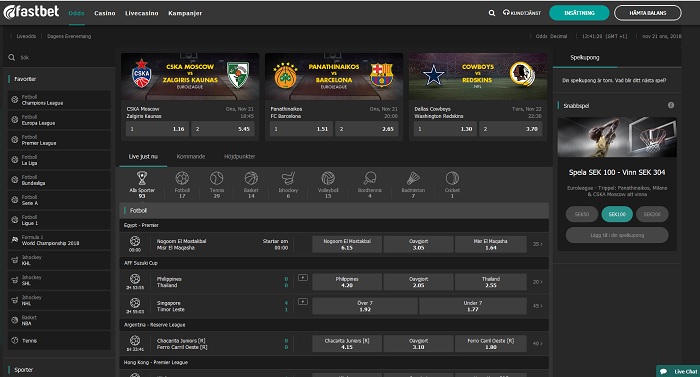Image resolution: width=700 pixels, height=377 pixels.
Task: Select the Fotboll sport filter icon
Action: click(182, 178)
